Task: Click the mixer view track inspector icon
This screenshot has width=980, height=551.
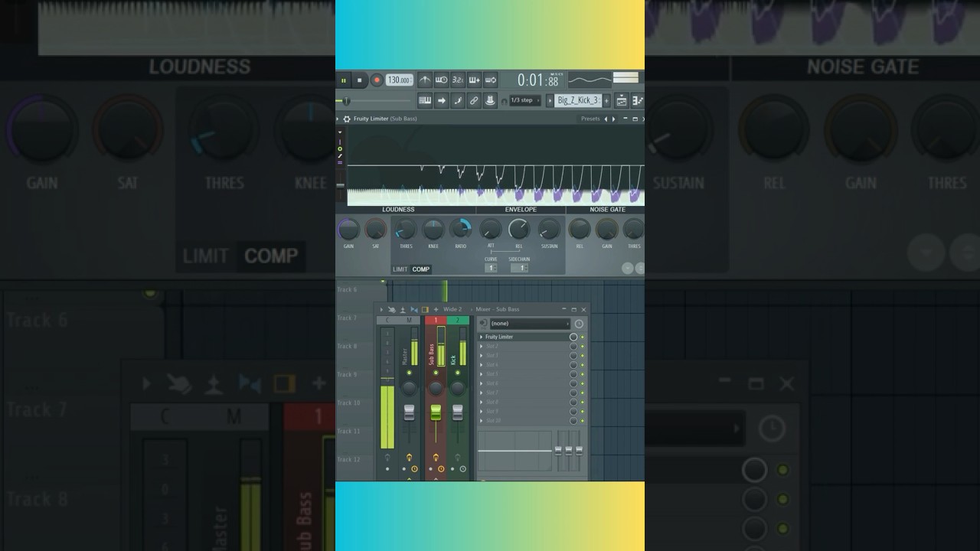Action: pyautogui.click(x=403, y=310)
